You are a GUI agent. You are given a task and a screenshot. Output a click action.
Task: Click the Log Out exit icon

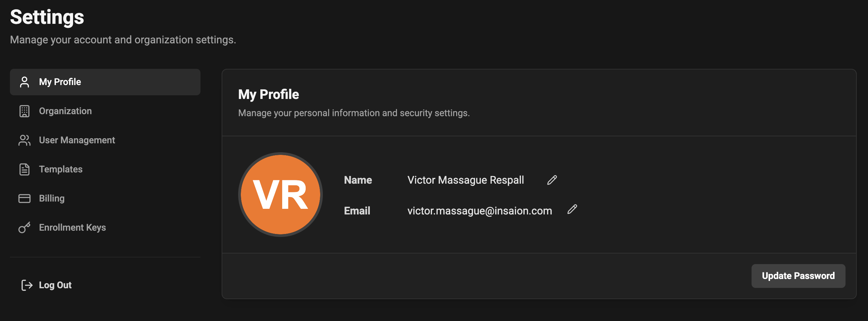27,285
